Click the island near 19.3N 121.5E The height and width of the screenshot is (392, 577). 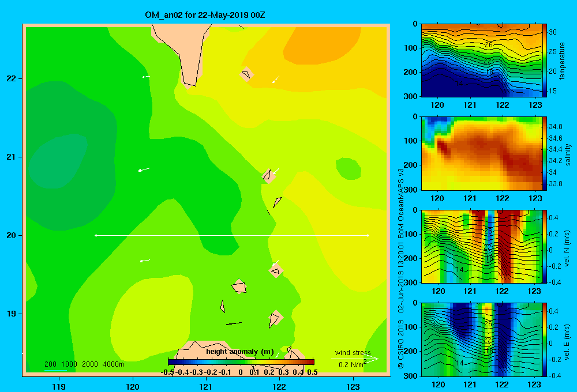(239, 287)
